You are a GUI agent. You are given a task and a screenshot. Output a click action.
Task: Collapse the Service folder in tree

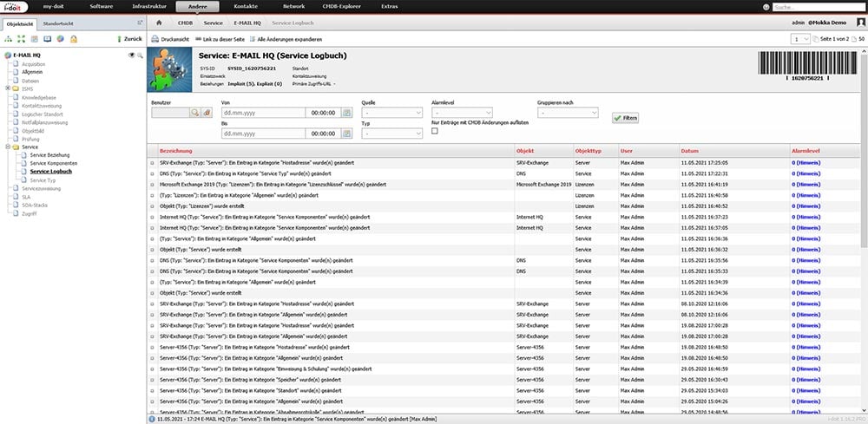pos(8,147)
